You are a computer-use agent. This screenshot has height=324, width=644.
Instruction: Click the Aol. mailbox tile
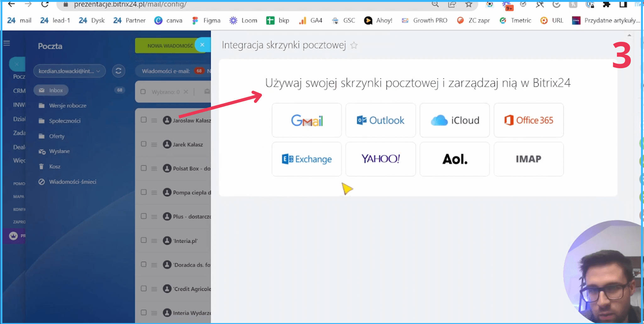[454, 159]
